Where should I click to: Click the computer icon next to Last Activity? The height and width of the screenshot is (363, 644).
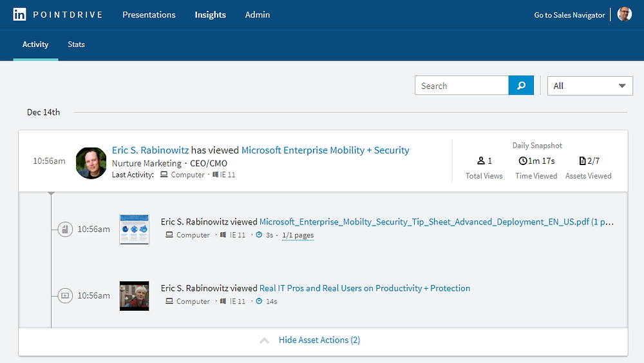[x=164, y=175]
